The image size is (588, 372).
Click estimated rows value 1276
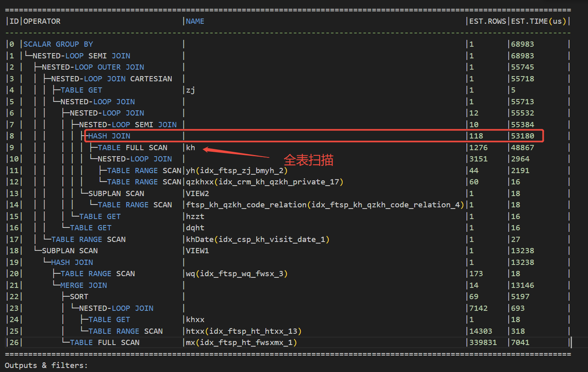click(x=479, y=148)
